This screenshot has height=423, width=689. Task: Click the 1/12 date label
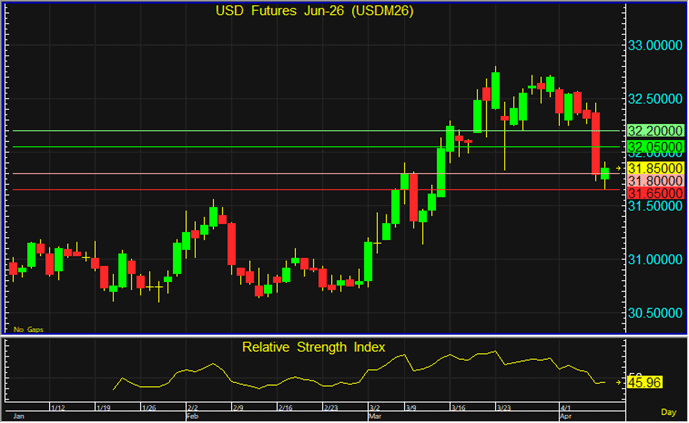(x=58, y=408)
